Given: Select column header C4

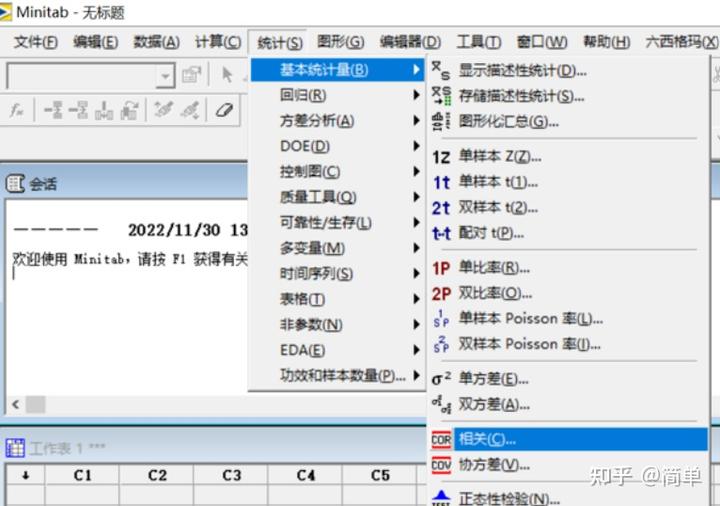Looking at the screenshot, I should (x=306, y=475).
